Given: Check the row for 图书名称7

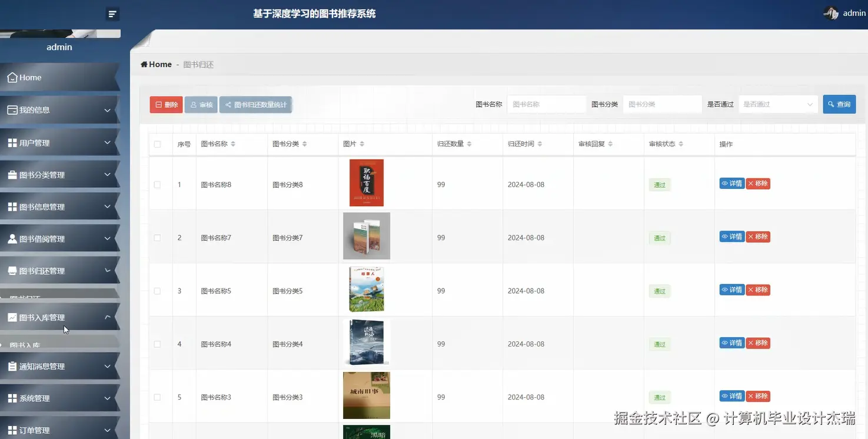Looking at the screenshot, I should pos(157,238).
